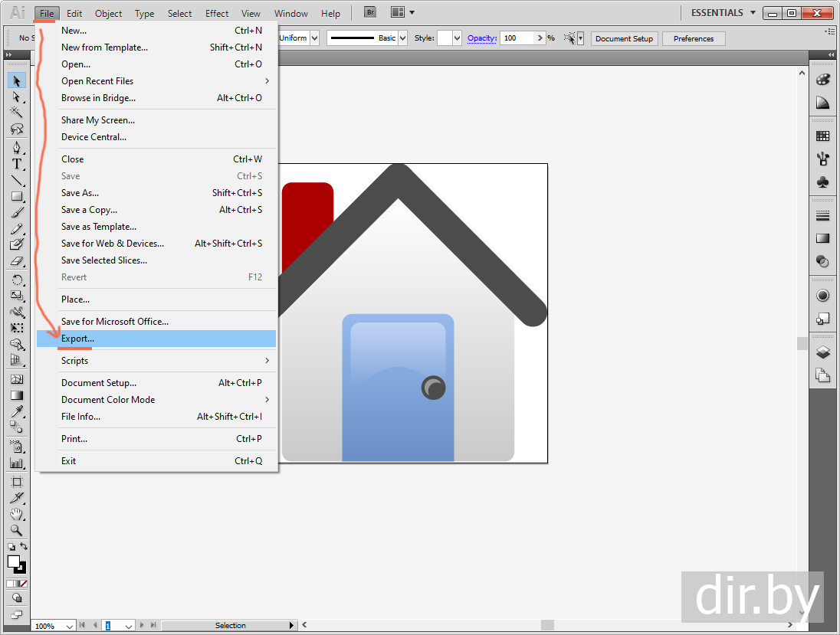Click Place... menu item
The height and width of the screenshot is (635, 840).
coord(156,299)
